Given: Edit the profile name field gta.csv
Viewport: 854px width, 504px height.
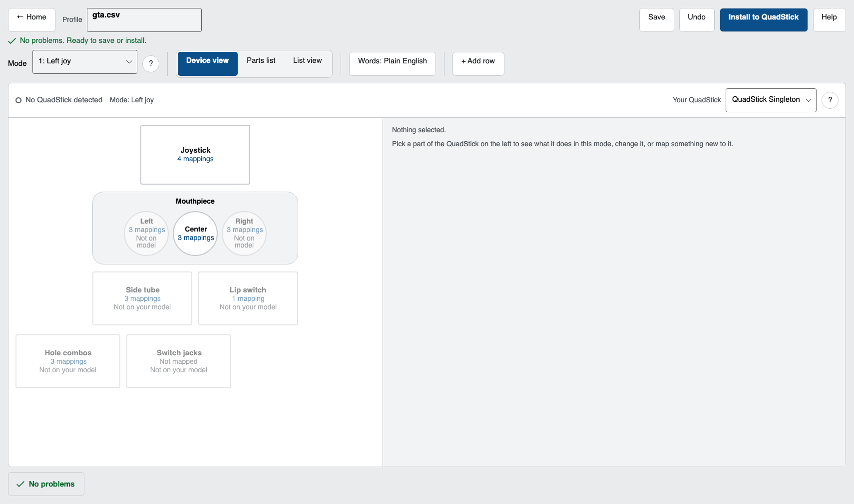Looking at the screenshot, I should (x=144, y=20).
